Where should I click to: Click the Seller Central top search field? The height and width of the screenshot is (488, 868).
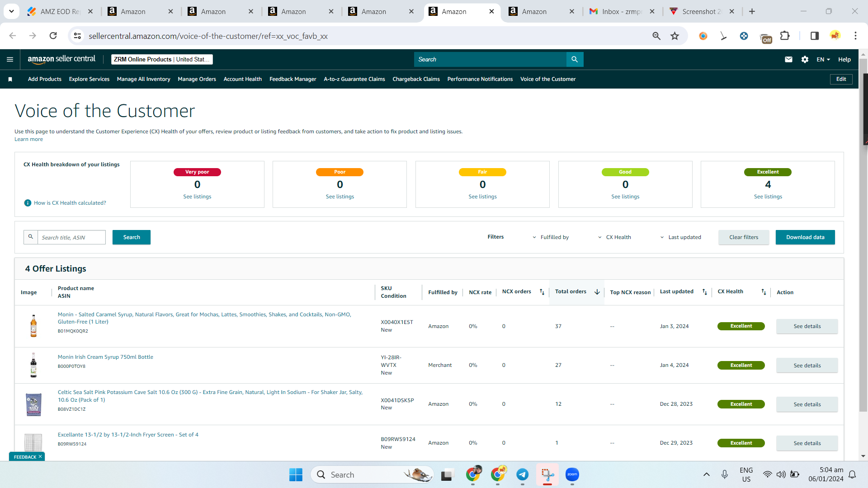[490, 59]
